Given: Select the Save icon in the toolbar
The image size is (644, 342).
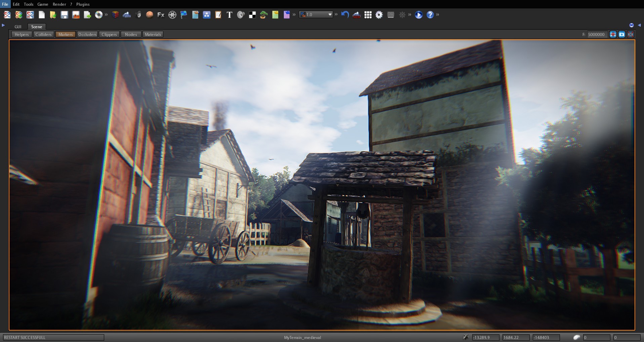Looking at the screenshot, I should pos(64,15).
